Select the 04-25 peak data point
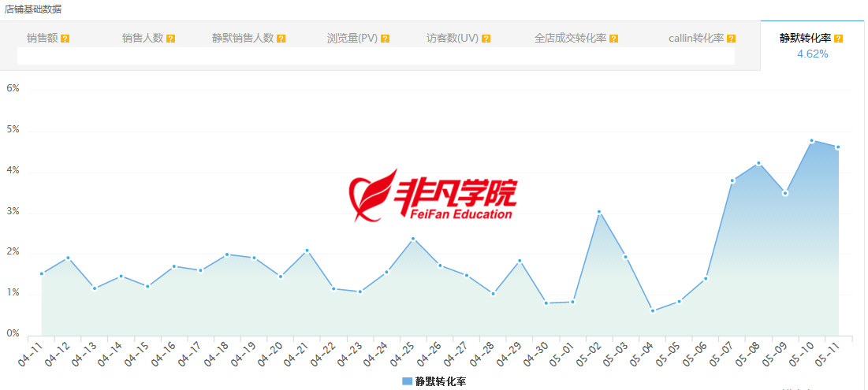The height and width of the screenshot is (390, 868). 413,239
